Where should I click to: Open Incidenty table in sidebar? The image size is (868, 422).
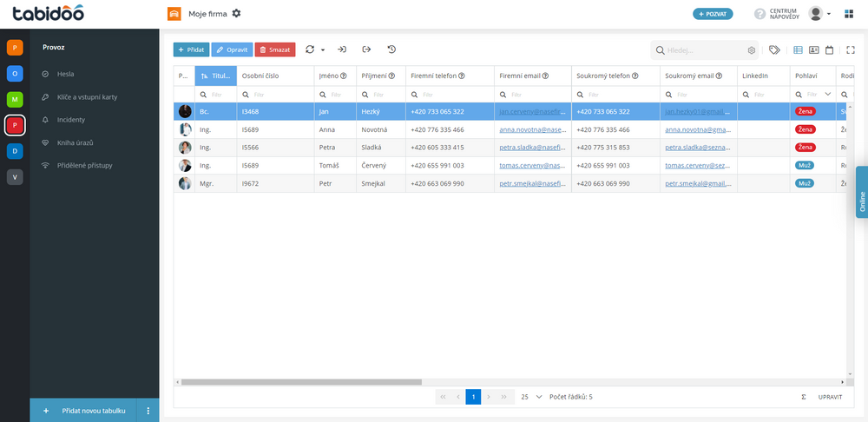(71, 120)
